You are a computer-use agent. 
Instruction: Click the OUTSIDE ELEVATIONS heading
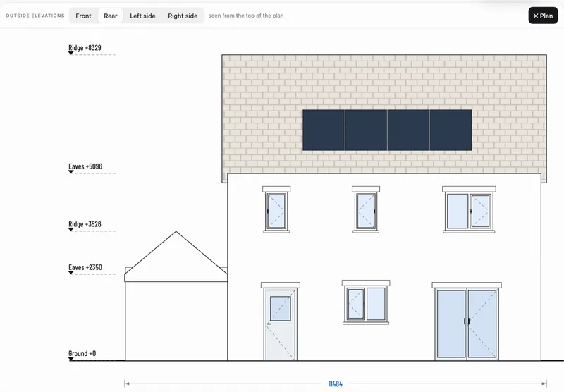[35, 16]
